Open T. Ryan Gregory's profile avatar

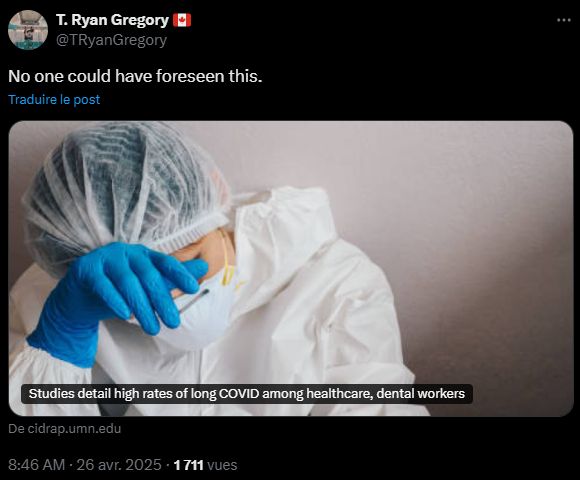(x=28, y=30)
